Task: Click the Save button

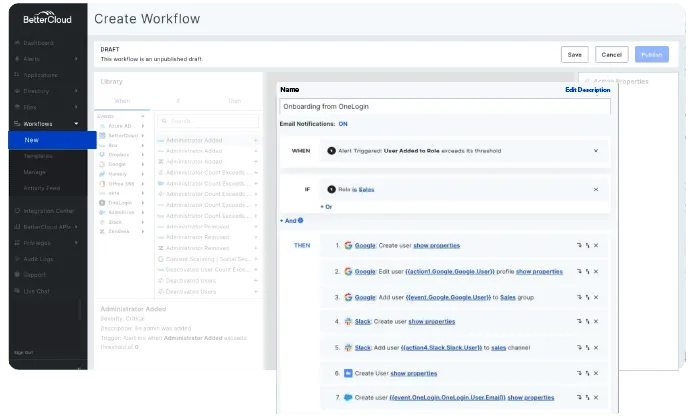Action: (x=575, y=55)
